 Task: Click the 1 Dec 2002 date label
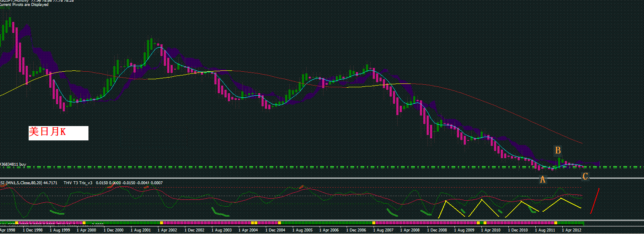(194, 231)
